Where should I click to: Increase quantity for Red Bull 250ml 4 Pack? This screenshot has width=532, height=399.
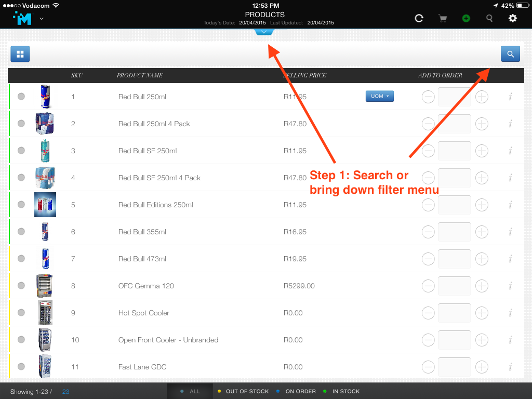(x=482, y=124)
